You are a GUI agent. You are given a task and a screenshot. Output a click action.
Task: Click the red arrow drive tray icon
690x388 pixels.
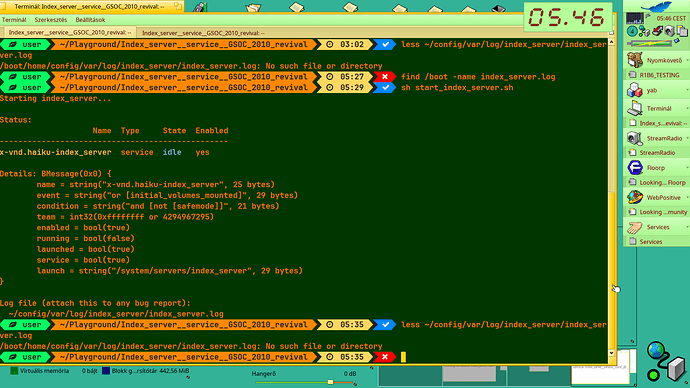tap(657, 31)
